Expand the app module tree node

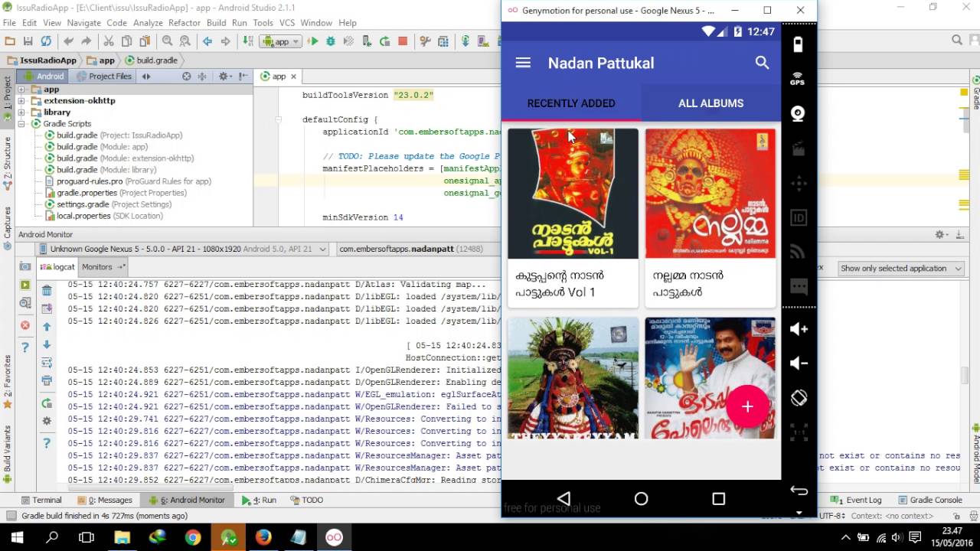click(x=21, y=90)
